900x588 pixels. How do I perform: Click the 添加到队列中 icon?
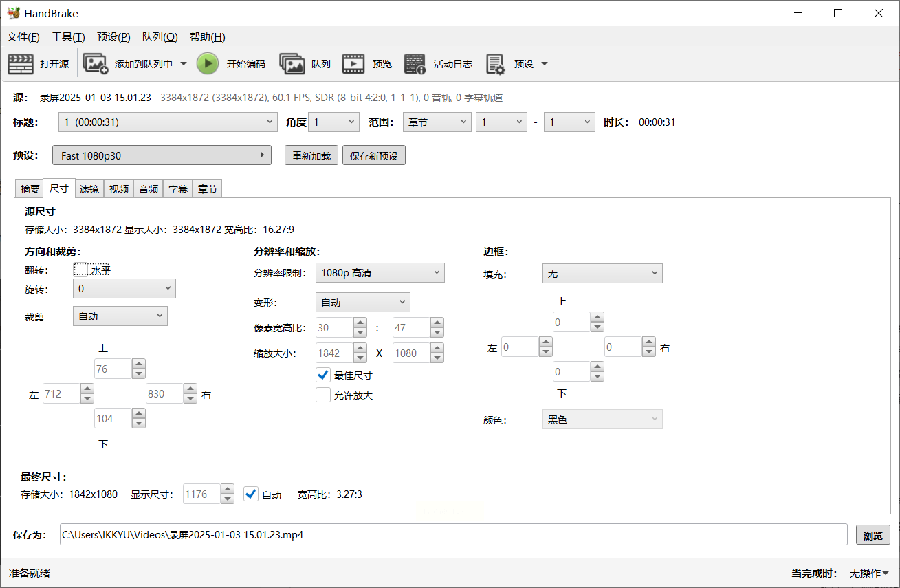96,64
